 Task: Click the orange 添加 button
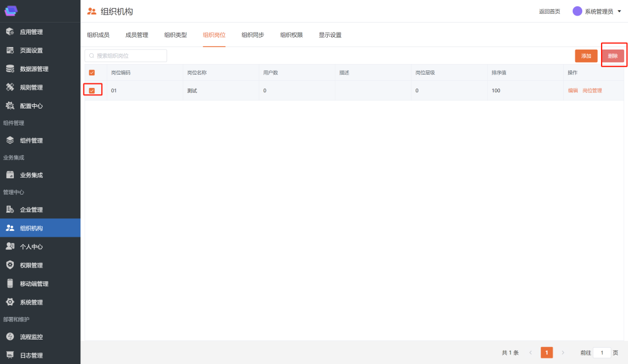pyautogui.click(x=586, y=56)
